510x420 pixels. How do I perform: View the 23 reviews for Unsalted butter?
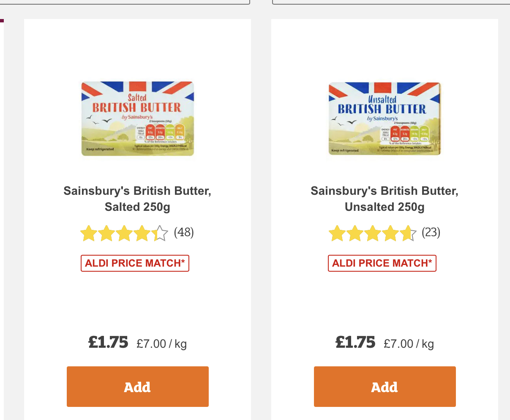431,232
